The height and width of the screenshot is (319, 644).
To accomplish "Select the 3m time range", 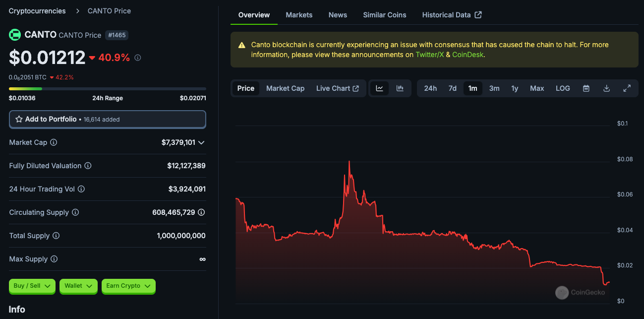I will click(494, 88).
